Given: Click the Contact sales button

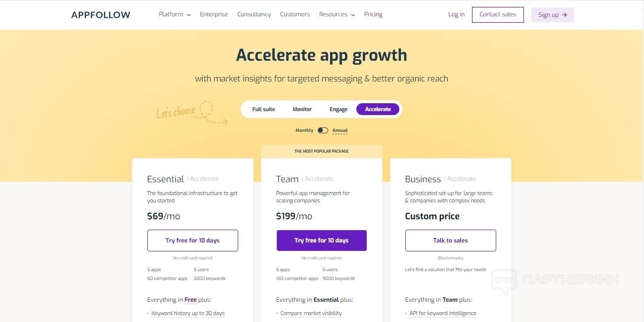Looking at the screenshot, I should pos(498,14).
